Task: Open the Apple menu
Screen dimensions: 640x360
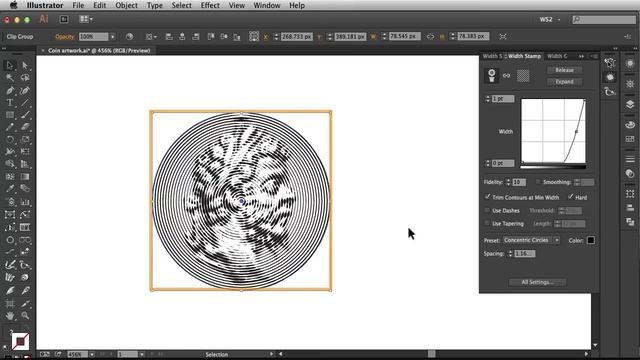Action: [x=13, y=5]
